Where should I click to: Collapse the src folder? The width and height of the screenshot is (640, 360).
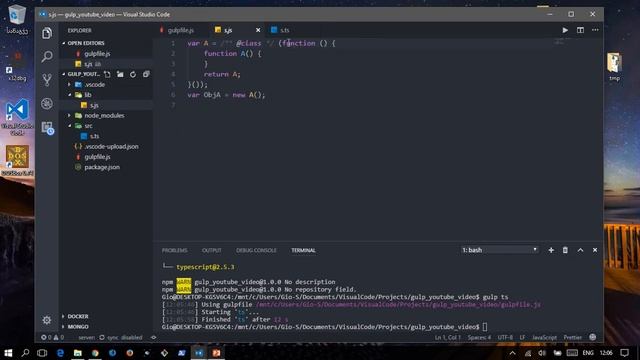[x=69, y=126]
